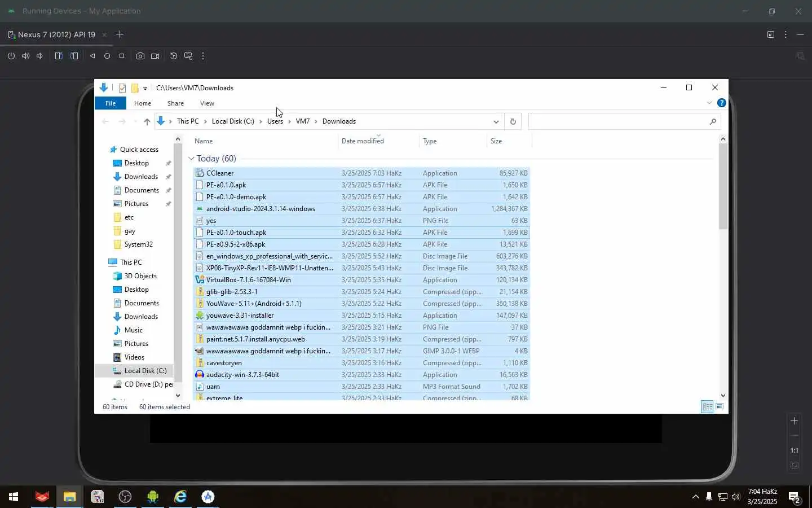Screen dimensions: 812x508
Task: Click Users in address breadcrumb
Action: point(275,121)
